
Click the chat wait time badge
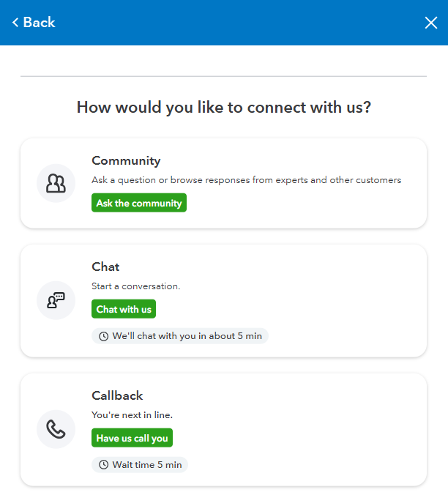coord(180,336)
